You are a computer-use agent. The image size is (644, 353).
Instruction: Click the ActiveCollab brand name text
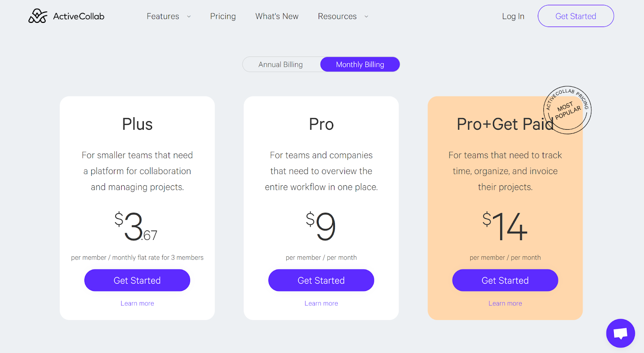coord(79,17)
